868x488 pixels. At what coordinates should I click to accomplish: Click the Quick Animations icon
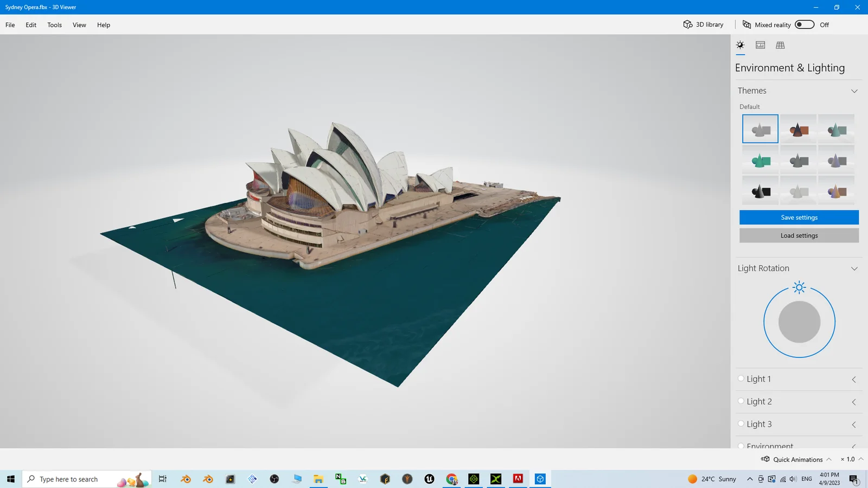click(x=765, y=459)
